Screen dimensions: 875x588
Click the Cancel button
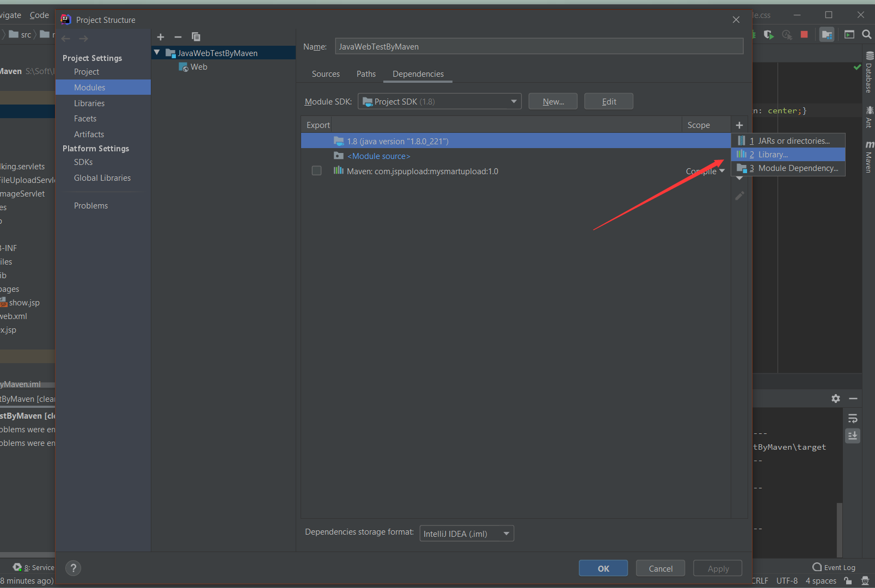coord(660,568)
